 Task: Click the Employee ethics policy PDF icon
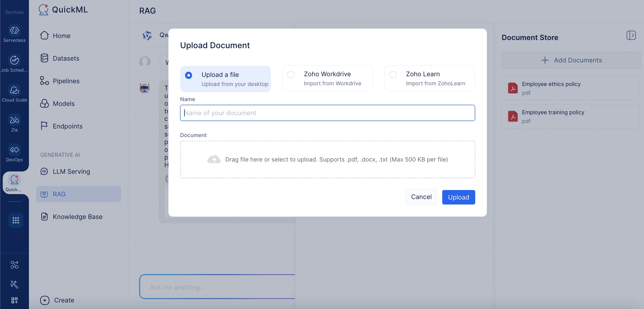[513, 88]
